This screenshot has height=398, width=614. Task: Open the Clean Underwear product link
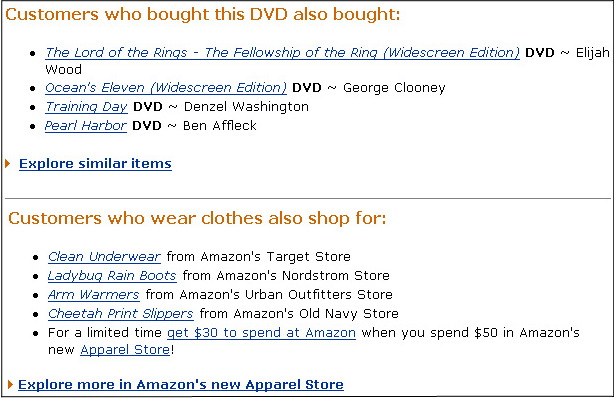[104, 257]
